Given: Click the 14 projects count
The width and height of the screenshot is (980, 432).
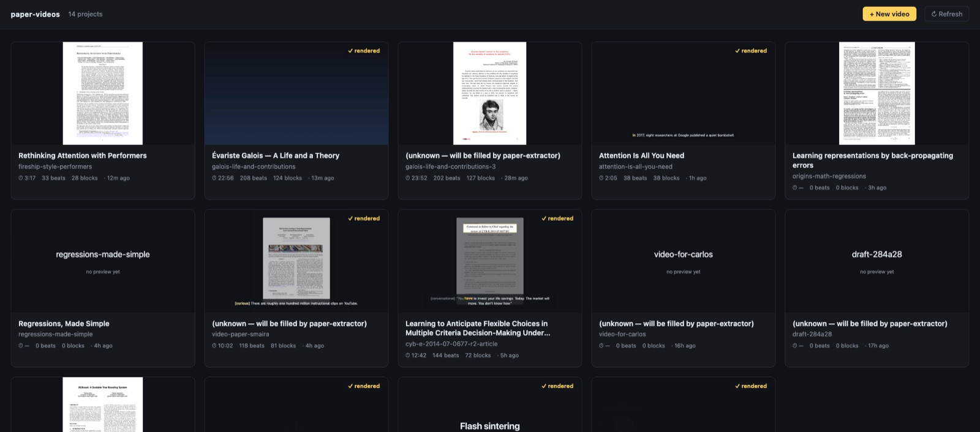Looking at the screenshot, I should pos(85,14).
